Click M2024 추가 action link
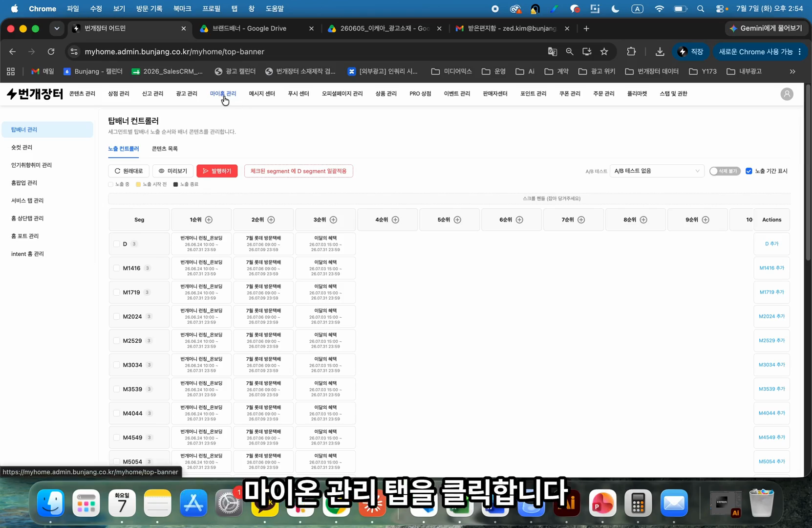Viewport: 812px width, 528px height. click(x=771, y=316)
